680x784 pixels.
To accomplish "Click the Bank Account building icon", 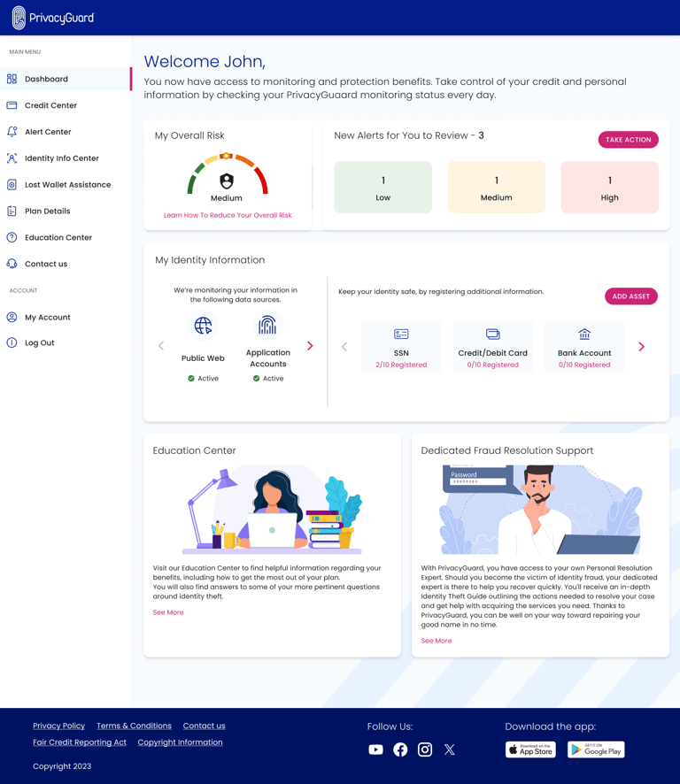I will [584, 334].
